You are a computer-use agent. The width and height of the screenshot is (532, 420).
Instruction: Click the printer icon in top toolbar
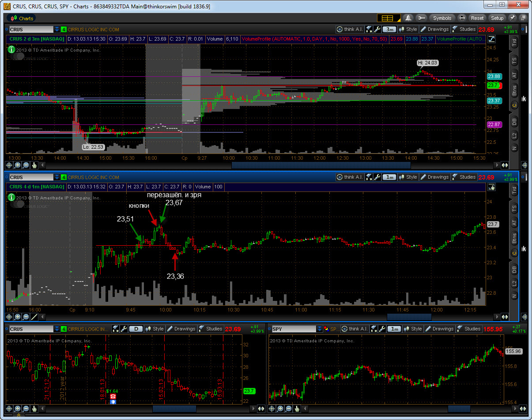point(462,18)
